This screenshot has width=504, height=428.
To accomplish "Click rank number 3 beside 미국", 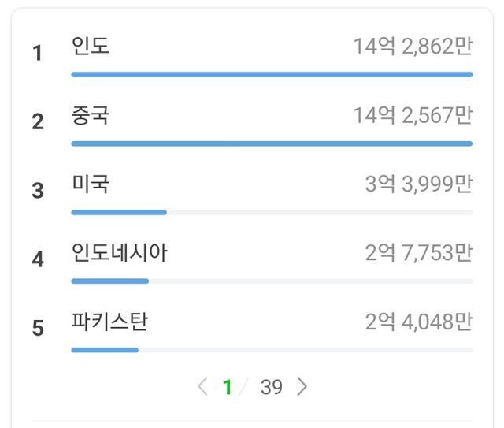I will tap(38, 190).
